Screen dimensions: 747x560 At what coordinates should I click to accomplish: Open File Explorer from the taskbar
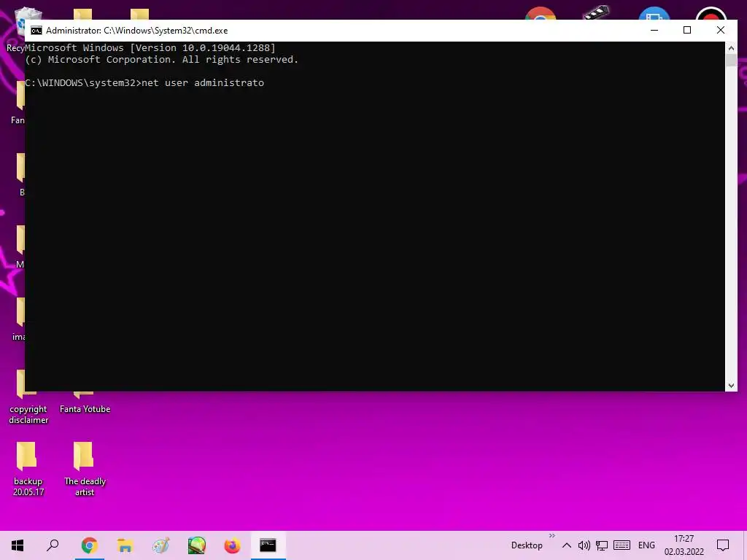coord(125,545)
